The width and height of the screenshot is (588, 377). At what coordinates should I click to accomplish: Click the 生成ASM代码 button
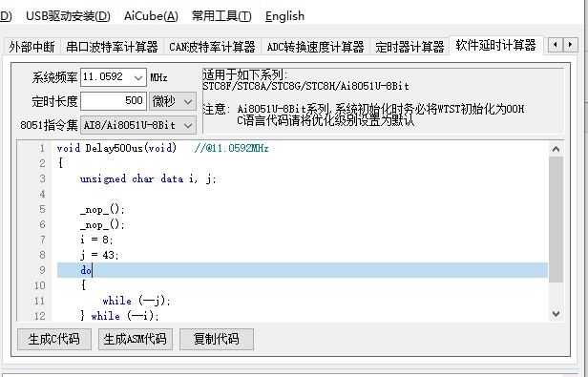pyautogui.click(x=135, y=339)
